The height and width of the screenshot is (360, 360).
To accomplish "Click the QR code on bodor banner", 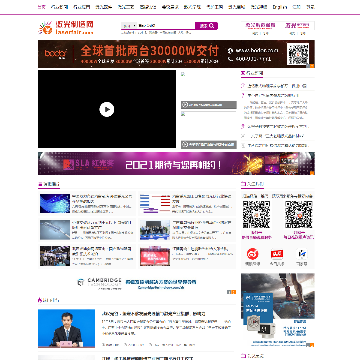I will [x=298, y=53].
